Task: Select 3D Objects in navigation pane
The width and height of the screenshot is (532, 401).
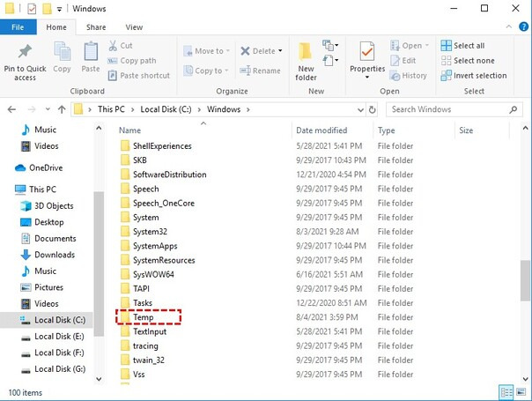Action: point(47,205)
